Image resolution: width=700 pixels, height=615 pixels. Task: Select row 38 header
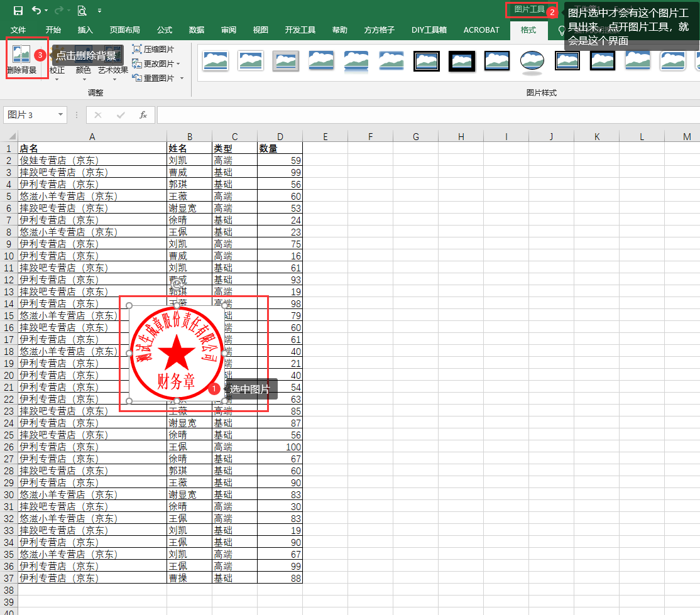8,590
